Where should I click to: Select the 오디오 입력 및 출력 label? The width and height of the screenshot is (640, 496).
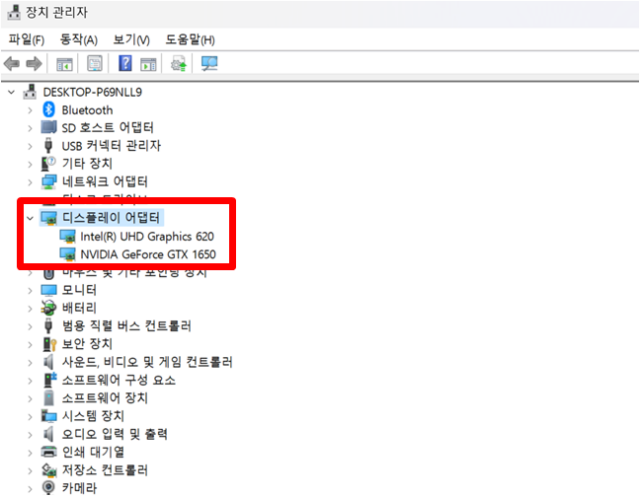coord(115,434)
